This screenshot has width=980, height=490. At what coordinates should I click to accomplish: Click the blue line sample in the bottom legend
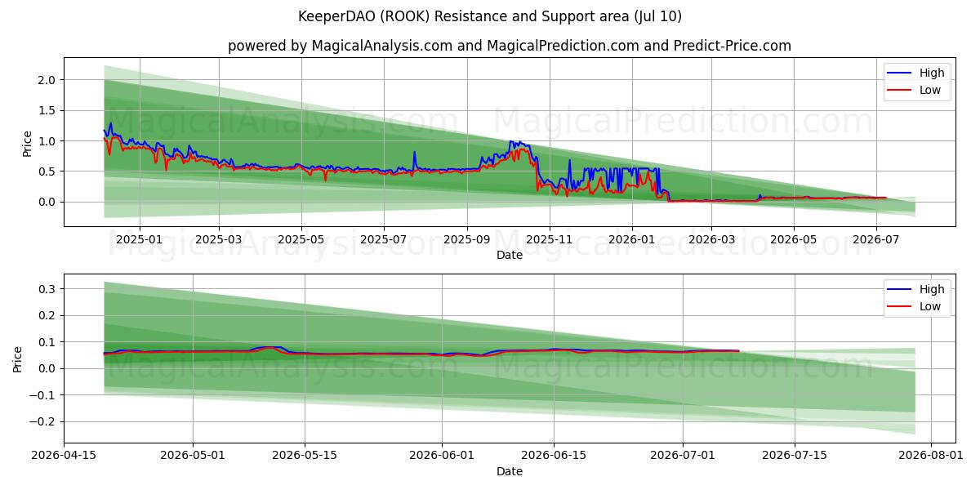tap(901, 290)
